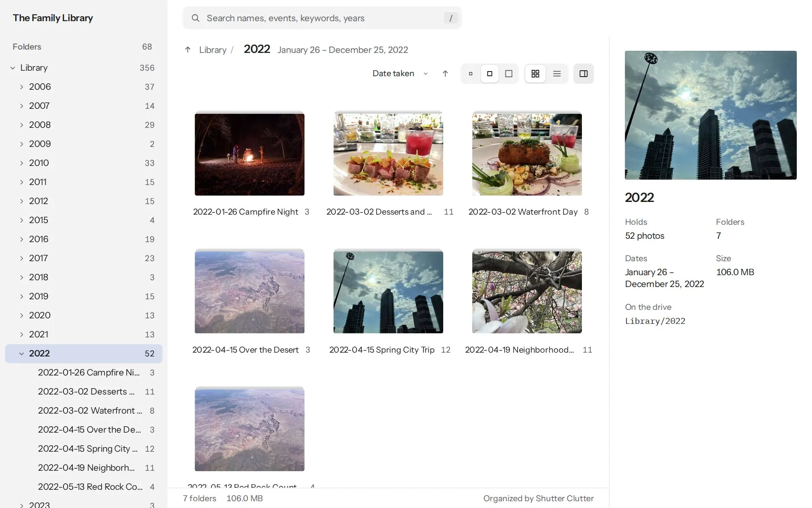Expand the 2021 folder chevron

[22, 334]
